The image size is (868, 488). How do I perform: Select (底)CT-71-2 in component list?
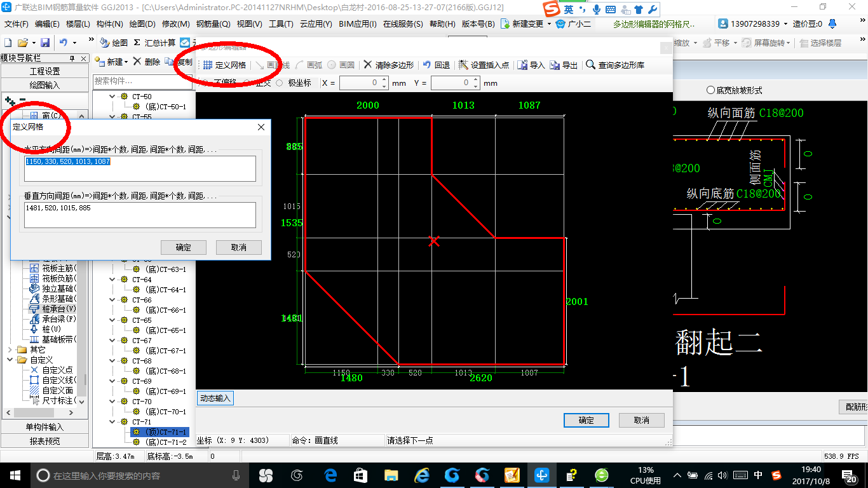click(x=166, y=442)
